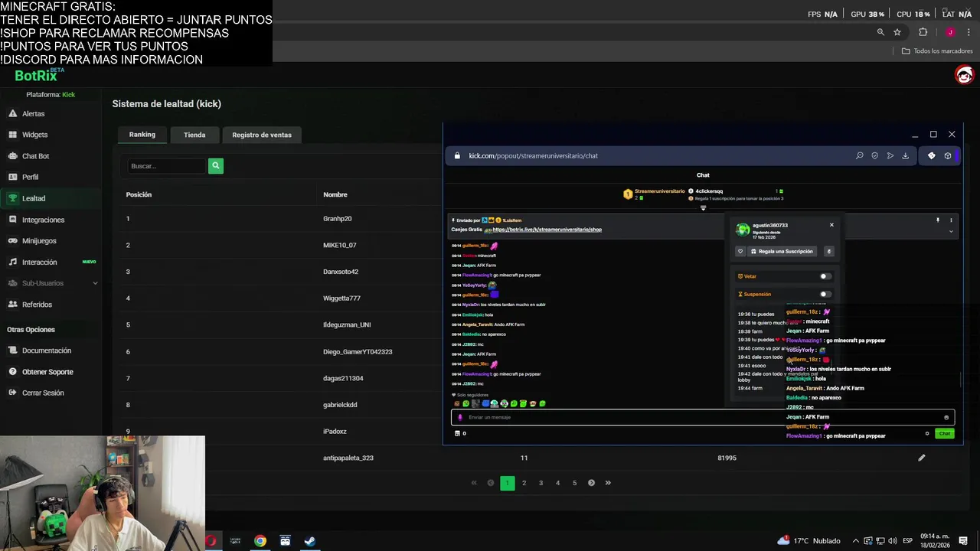980x551 pixels.
Task: Switch to the Ranking tab
Action: point(142,135)
